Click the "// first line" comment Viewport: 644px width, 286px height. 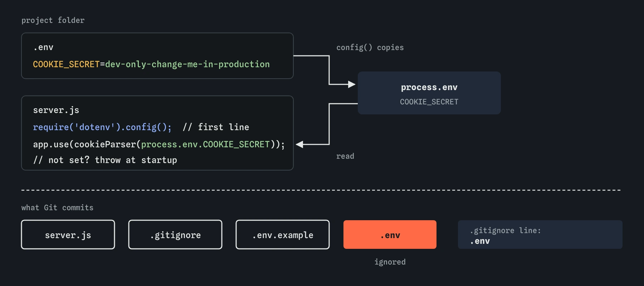pyautogui.click(x=216, y=127)
